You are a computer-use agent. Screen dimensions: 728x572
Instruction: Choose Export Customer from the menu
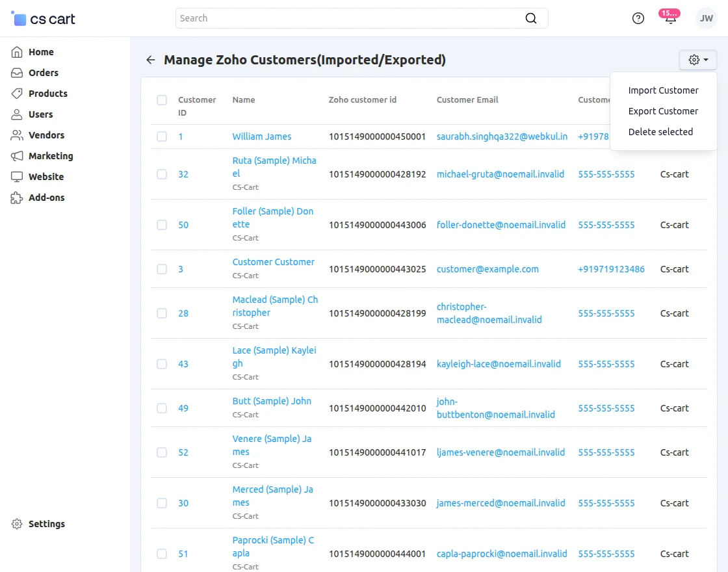[x=663, y=111]
